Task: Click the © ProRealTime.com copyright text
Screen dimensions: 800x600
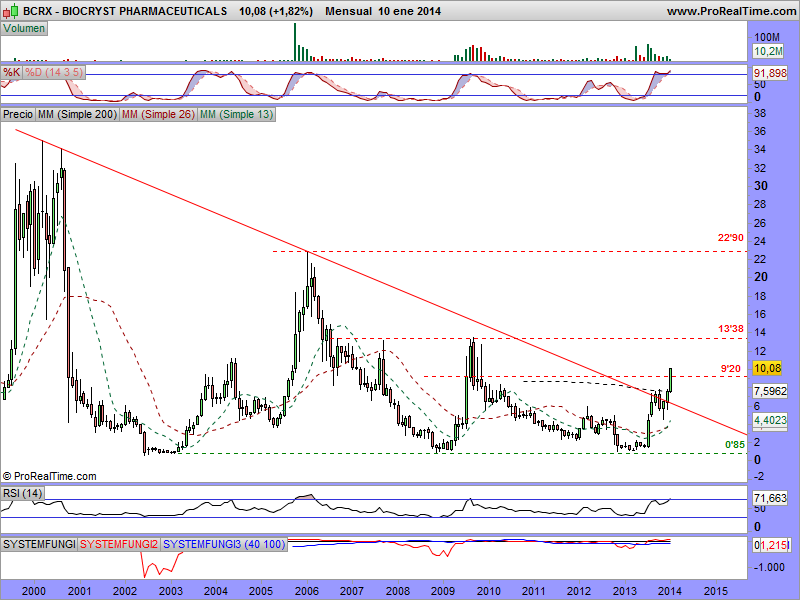Action: (49, 476)
